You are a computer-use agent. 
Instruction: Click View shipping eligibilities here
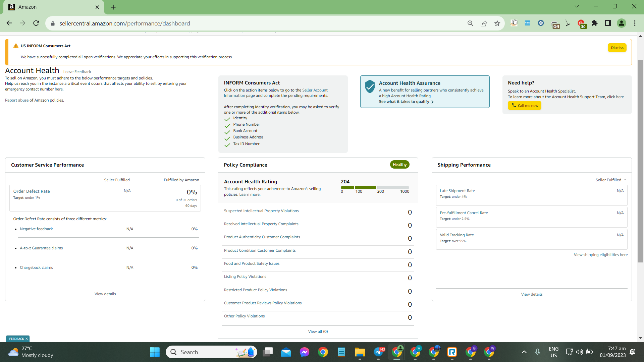(x=600, y=255)
